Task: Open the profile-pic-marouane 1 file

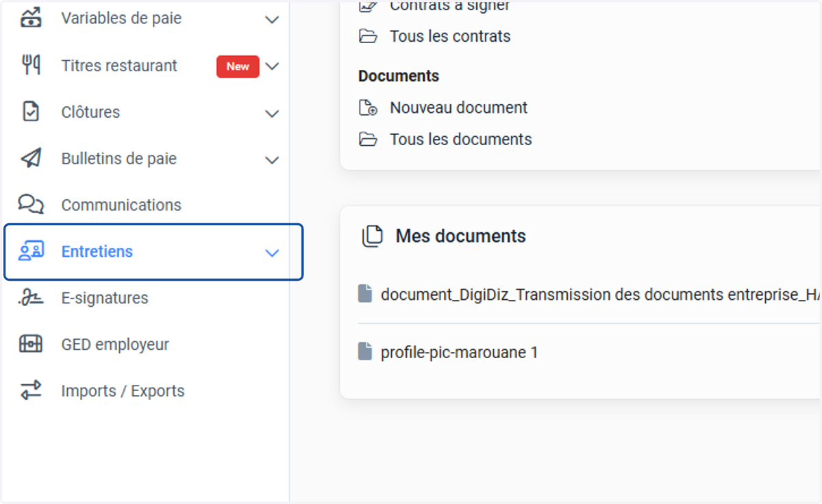Action: [459, 353]
